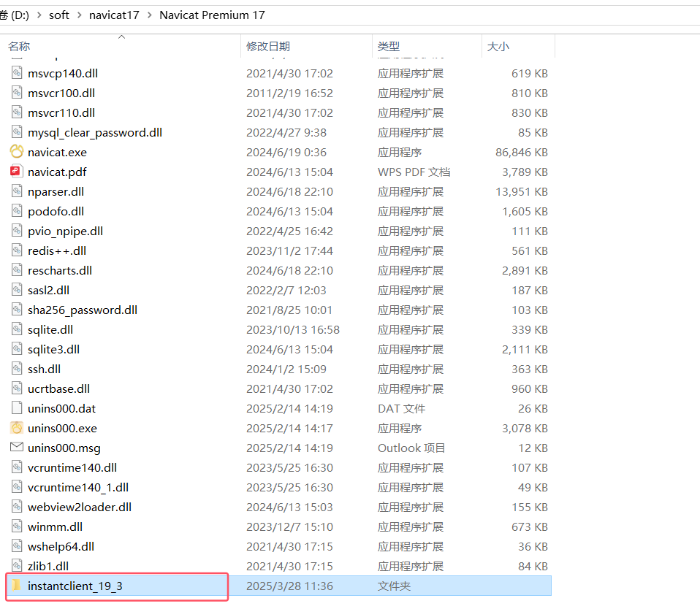Click the 文件夹 type cell

[x=394, y=586]
